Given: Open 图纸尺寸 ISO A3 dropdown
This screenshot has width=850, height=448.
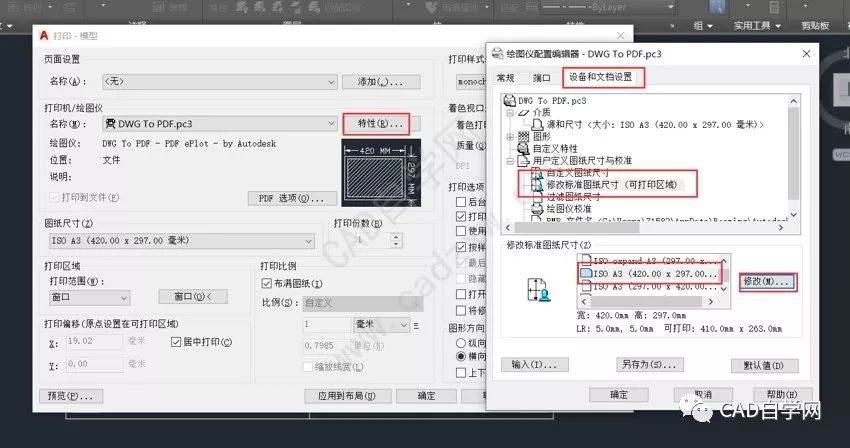Looking at the screenshot, I should [x=182, y=241].
